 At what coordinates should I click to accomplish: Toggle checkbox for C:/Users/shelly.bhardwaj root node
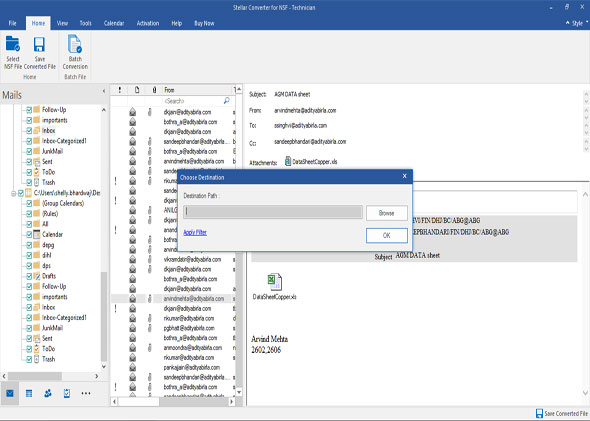tap(21, 193)
